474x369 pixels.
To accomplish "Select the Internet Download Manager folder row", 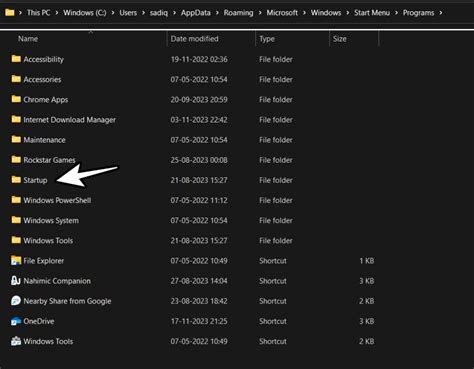I will coord(193,120).
